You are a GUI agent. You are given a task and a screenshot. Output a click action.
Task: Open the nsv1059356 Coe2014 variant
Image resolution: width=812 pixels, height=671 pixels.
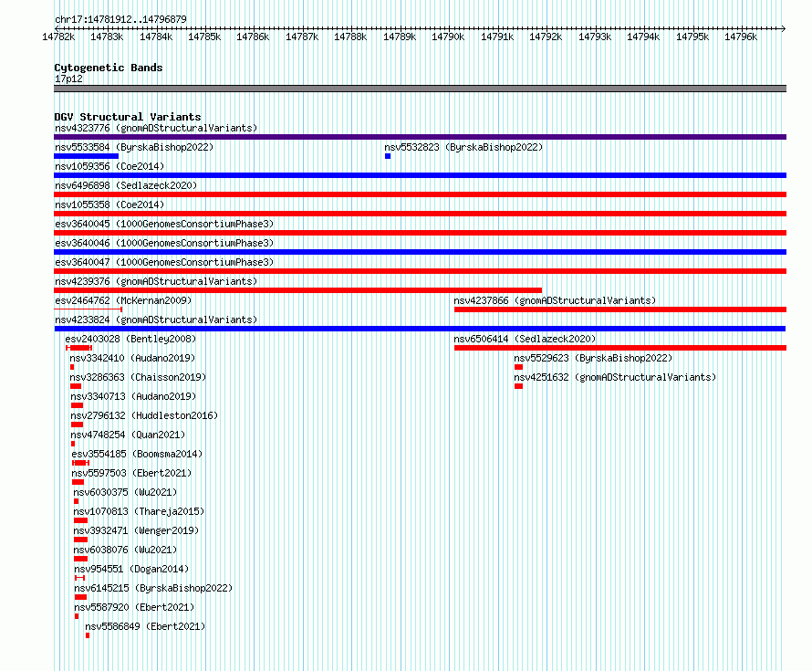coord(109,166)
